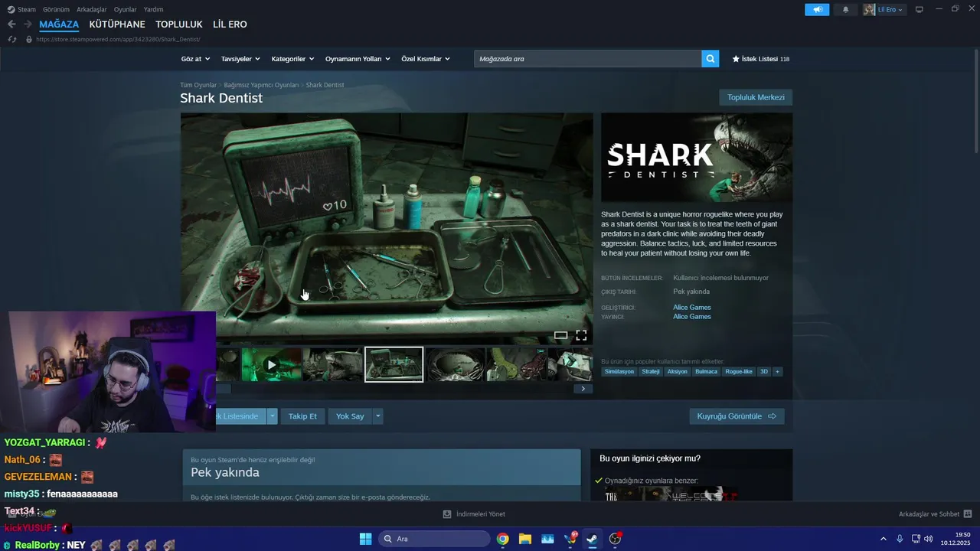Open the notifications bell
The width and height of the screenshot is (980, 551).
(x=846, y=9)
